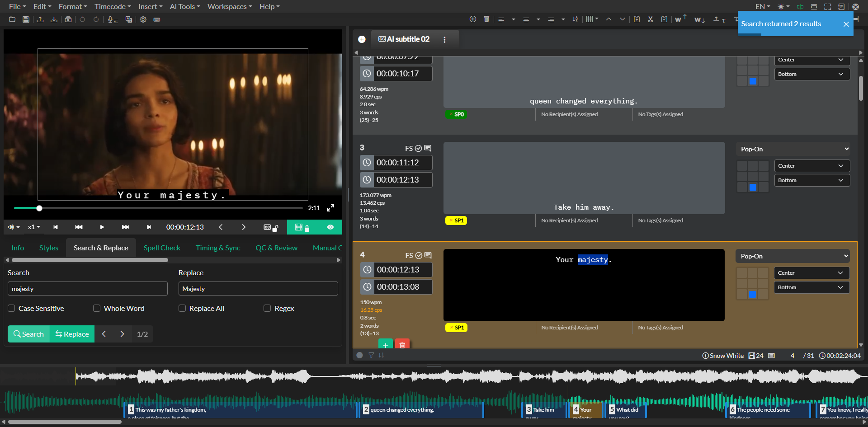868x427 pixels.
Task: Tick the Replace All checkbox
Action: tap(182, 308)
